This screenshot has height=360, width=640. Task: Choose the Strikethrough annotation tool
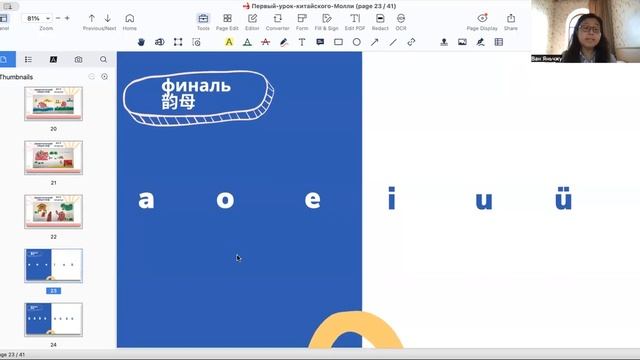coord(266,42)
